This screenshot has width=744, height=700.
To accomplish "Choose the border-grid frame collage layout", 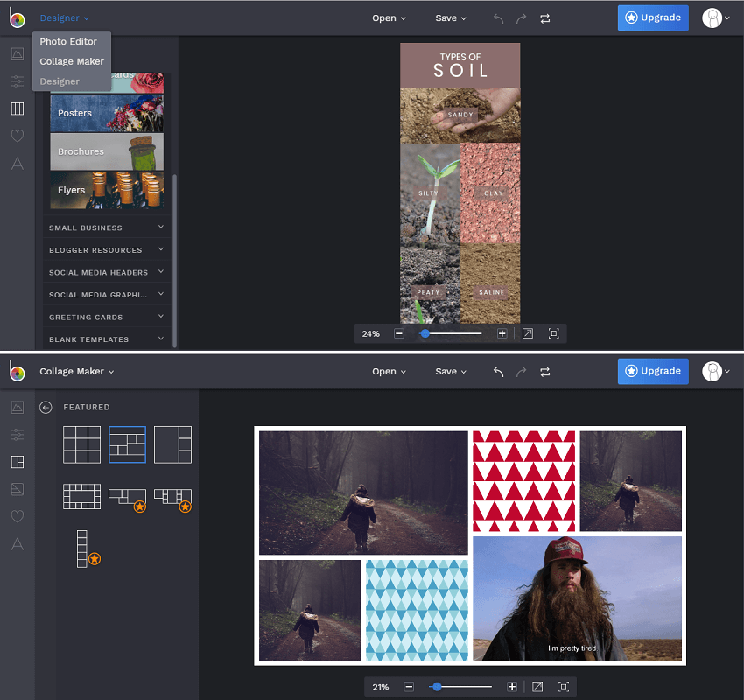I will coord(81,496).
